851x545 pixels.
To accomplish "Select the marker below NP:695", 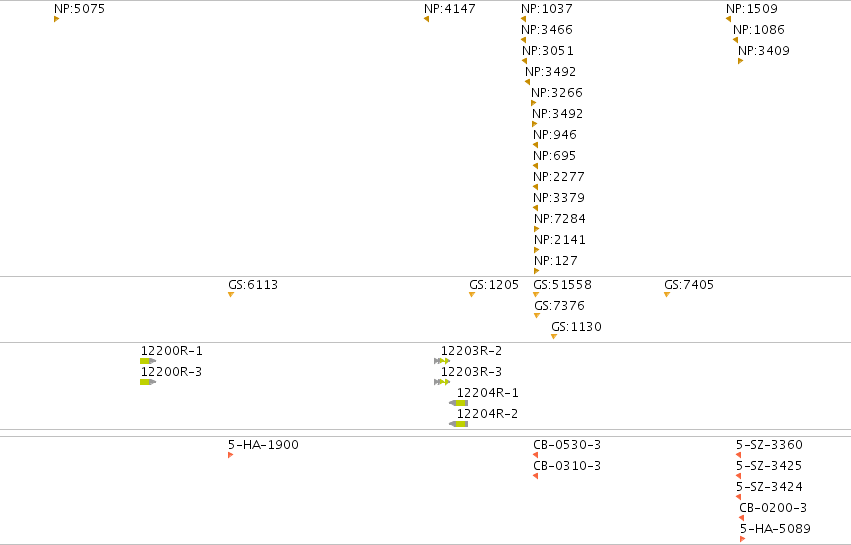I will click(x=536, y=166).
